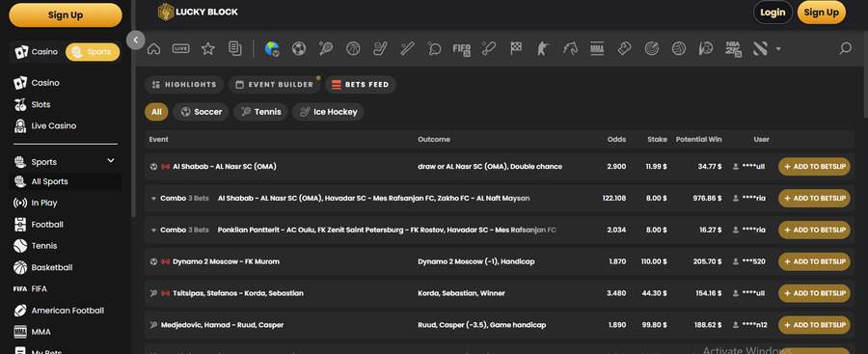Select All Sports in sidebar
868x354 pixels.
tap(66, 181)
